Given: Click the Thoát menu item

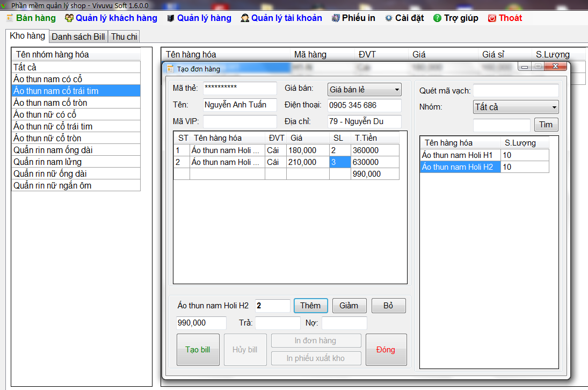Looking at the screenshot, I should [510, 18].
